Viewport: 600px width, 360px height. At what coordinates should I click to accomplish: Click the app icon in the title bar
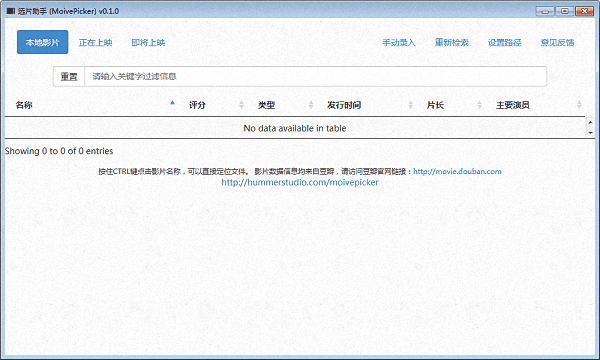click(11, 11)
